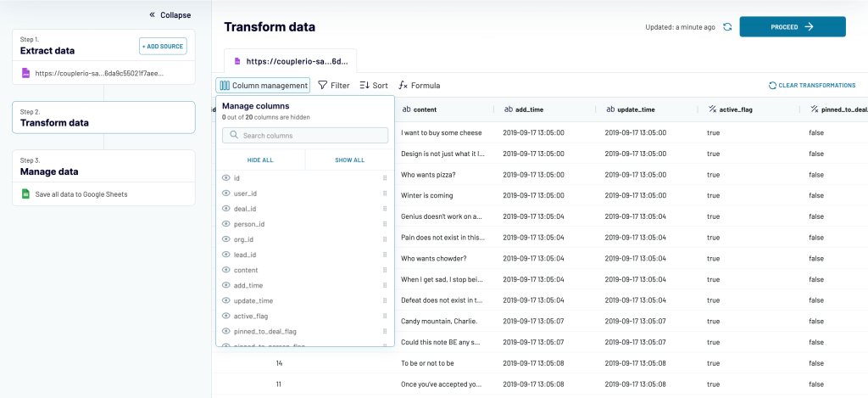Toggle visibility eye for active_flag column
The width and height of the screenshot is (868, 398).
(225, 316)
